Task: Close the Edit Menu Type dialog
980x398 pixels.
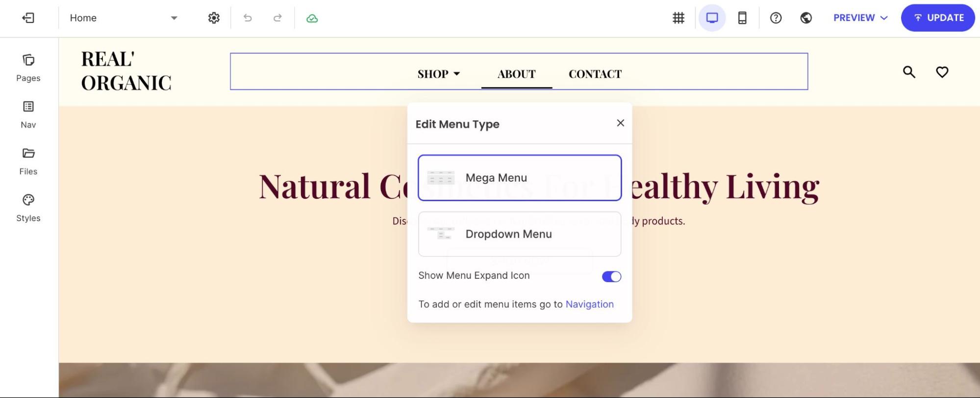Action: tap(621, 123)
